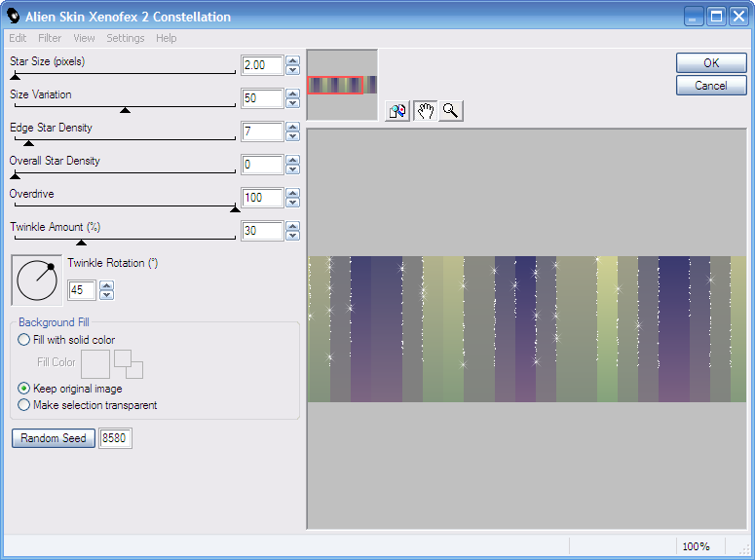Increase Twinkle Rotation angle value
The width and height of the screenshot is (755, 560).
click(107, 285)
